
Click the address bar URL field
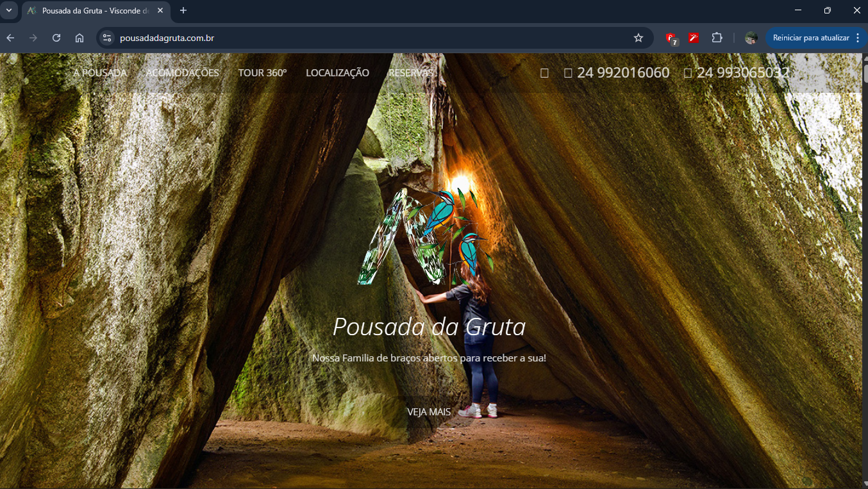359,38
